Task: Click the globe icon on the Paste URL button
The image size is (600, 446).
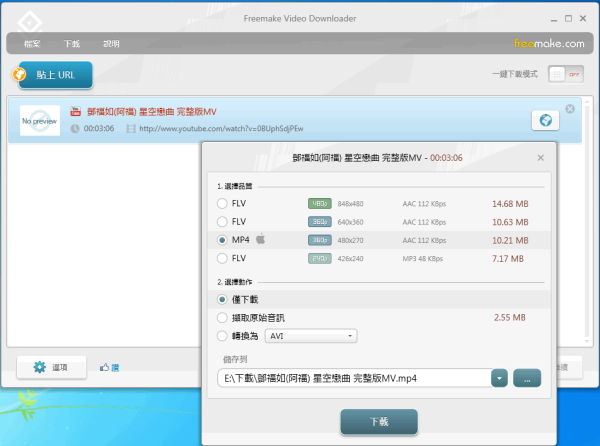Action: (x=19, y=74)
